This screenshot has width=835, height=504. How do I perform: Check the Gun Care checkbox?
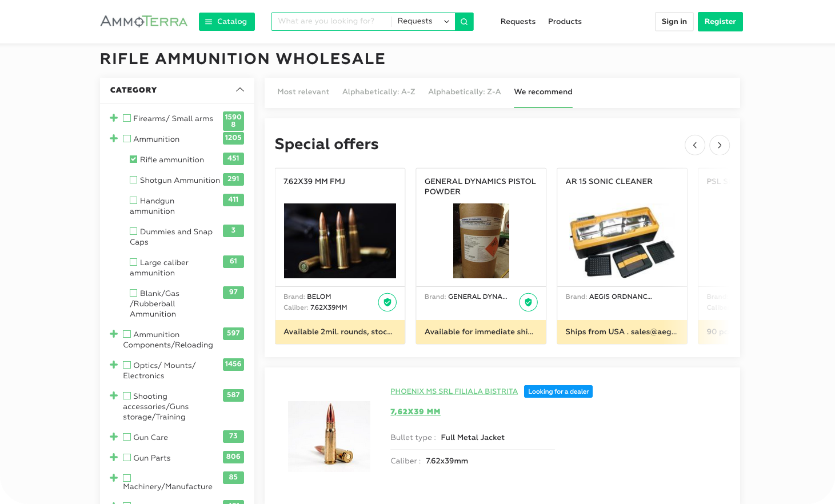[127, 437]
